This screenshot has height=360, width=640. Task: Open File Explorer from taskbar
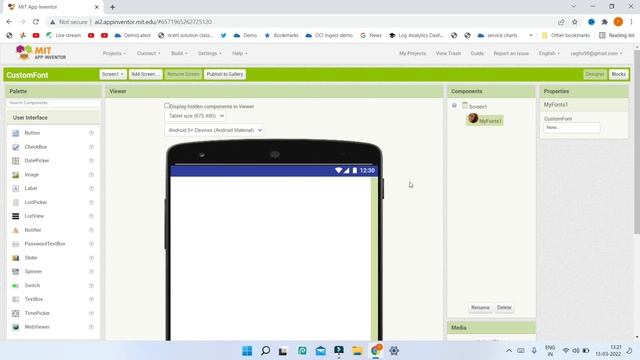(x=357, y=351)
